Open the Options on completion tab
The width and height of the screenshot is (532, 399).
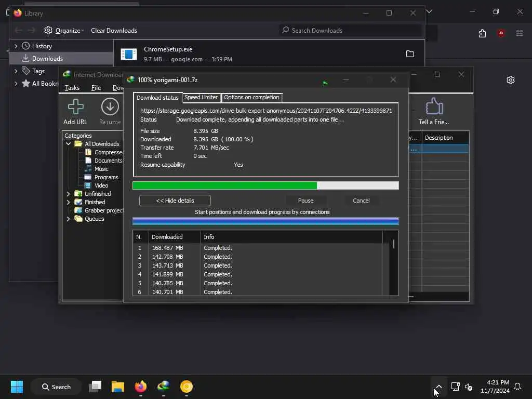251,97
